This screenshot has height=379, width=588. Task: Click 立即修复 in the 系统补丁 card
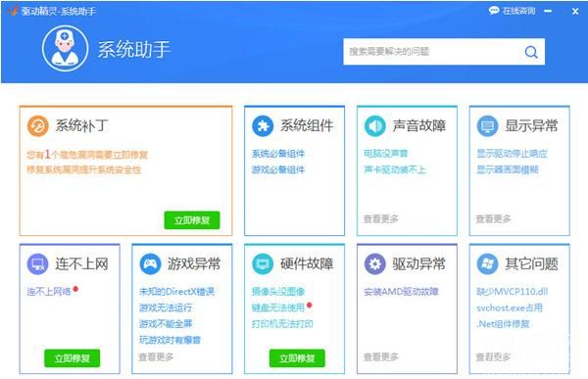[x=192, y=220]
